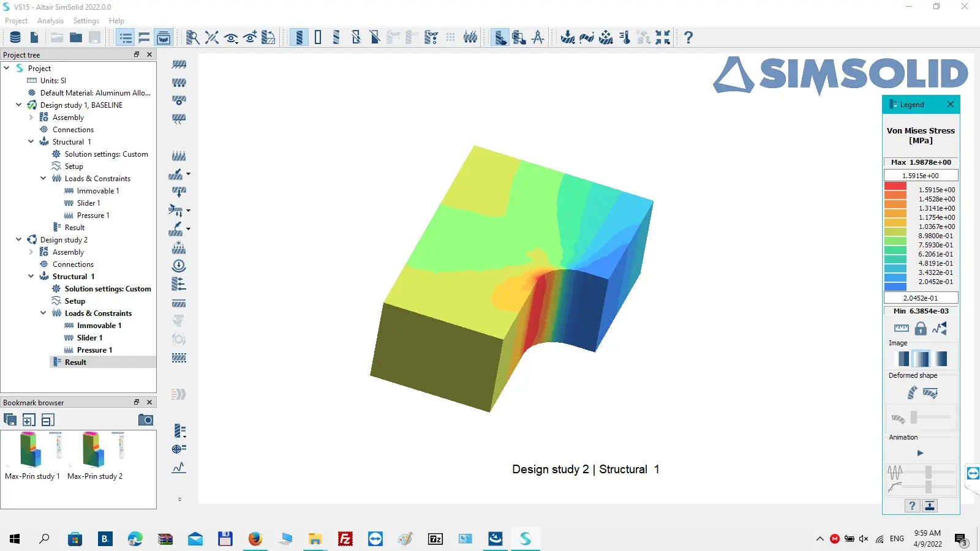Screen dimensions: 980x551
Task: Select the highlighted Result item
Action: [75, 362]
